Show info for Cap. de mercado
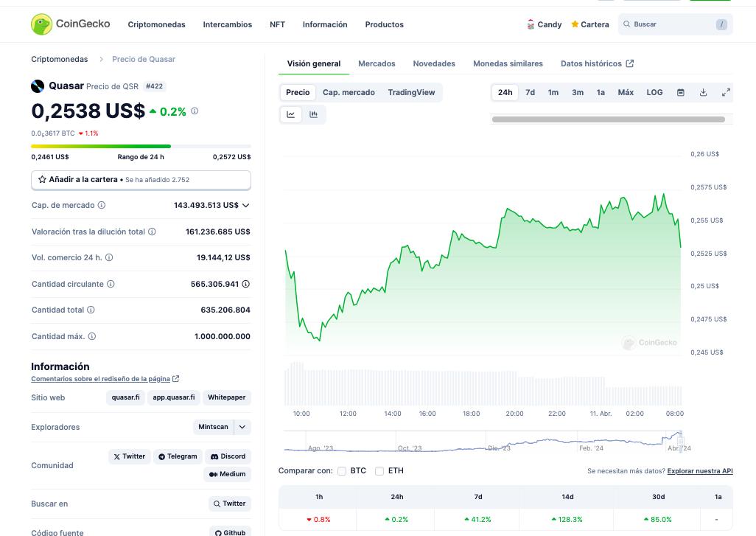 pyautogui.click(x=102, y=205)
